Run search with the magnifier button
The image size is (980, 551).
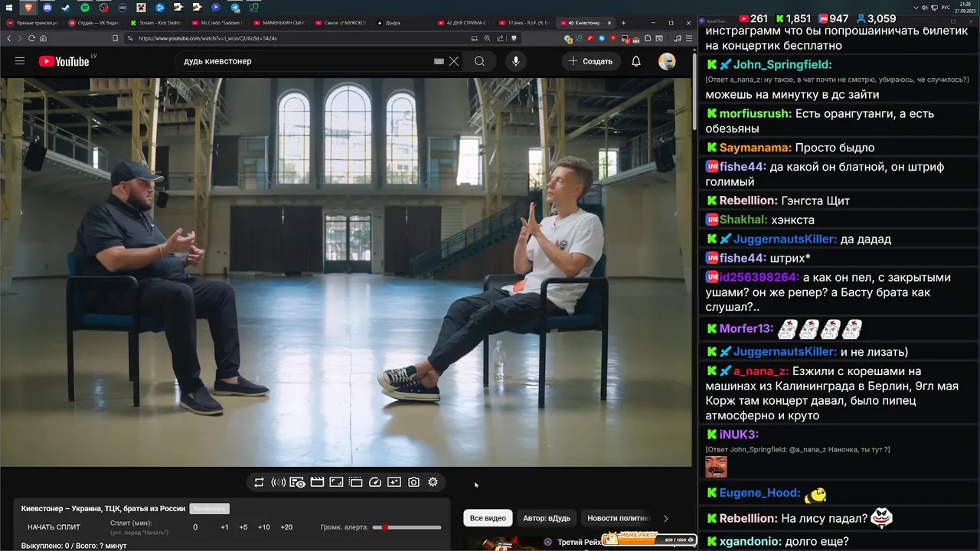point(479,61)
